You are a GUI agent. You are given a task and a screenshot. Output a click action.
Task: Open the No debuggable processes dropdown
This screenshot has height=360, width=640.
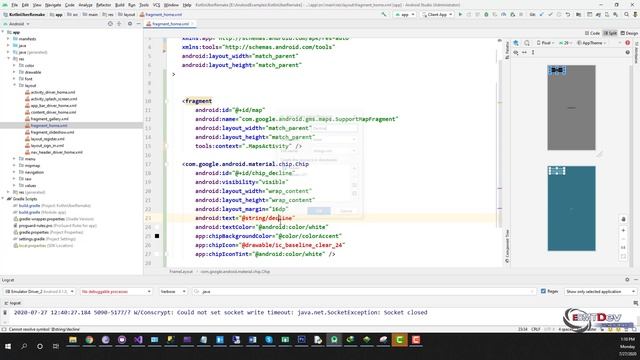click(116, 291)
